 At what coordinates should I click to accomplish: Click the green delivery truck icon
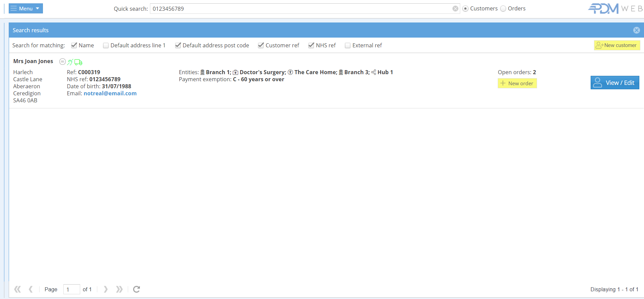point(78,62)
